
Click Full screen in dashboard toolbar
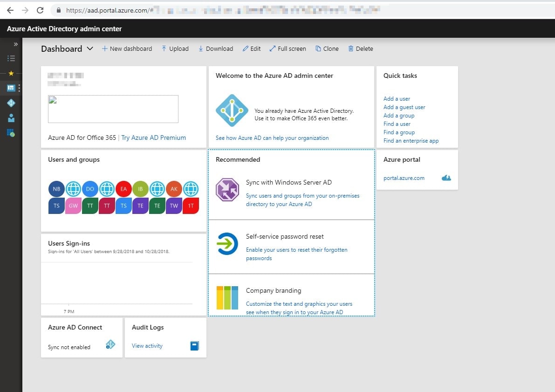point(288,49)
